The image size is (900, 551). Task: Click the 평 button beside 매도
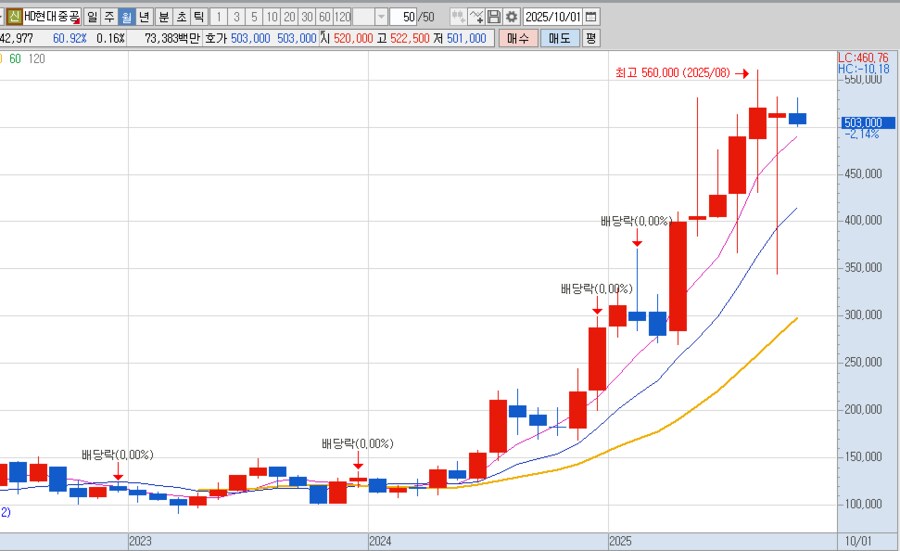click(590, 38)
